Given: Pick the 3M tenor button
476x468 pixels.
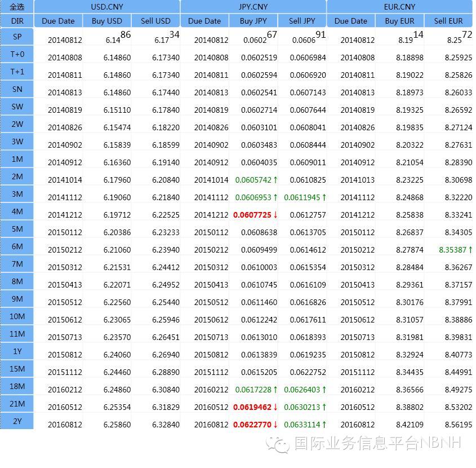Looking at the screenshot, I should (x=17, y=194).
